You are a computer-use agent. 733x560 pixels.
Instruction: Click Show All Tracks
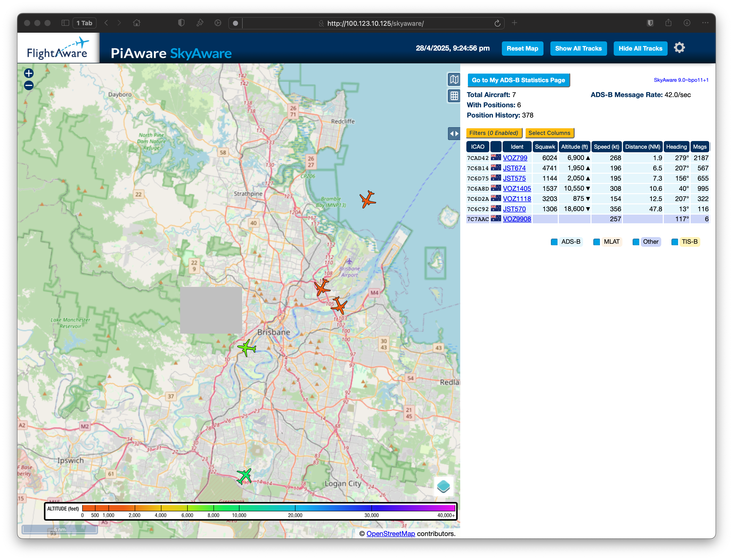578,49
